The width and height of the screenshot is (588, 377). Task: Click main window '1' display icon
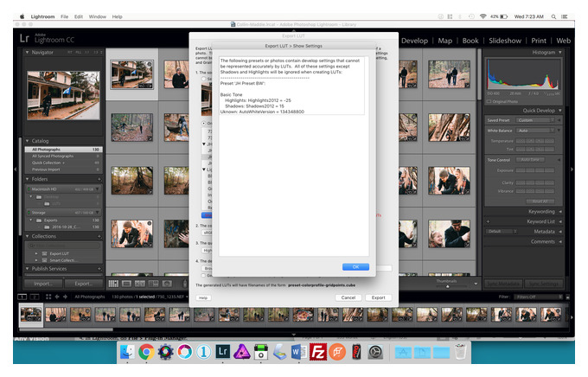point(22,297)
